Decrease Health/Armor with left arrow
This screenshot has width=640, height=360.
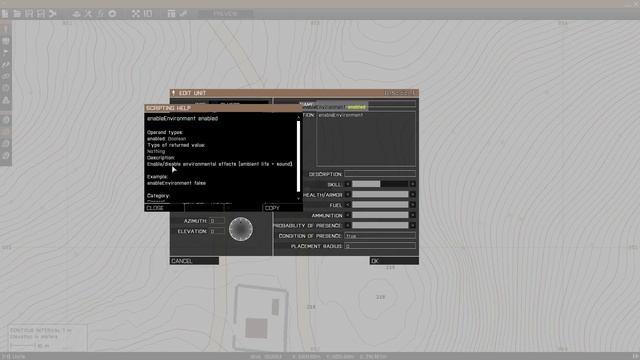point(348,194)
